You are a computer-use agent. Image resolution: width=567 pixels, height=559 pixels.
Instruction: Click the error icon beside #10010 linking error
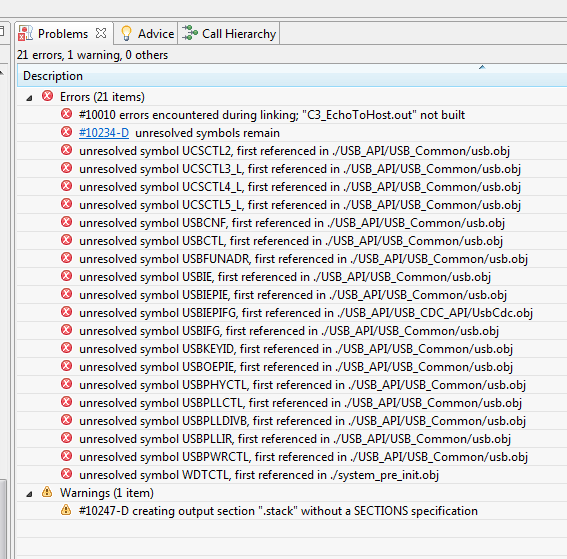click(x=66, y=114)
